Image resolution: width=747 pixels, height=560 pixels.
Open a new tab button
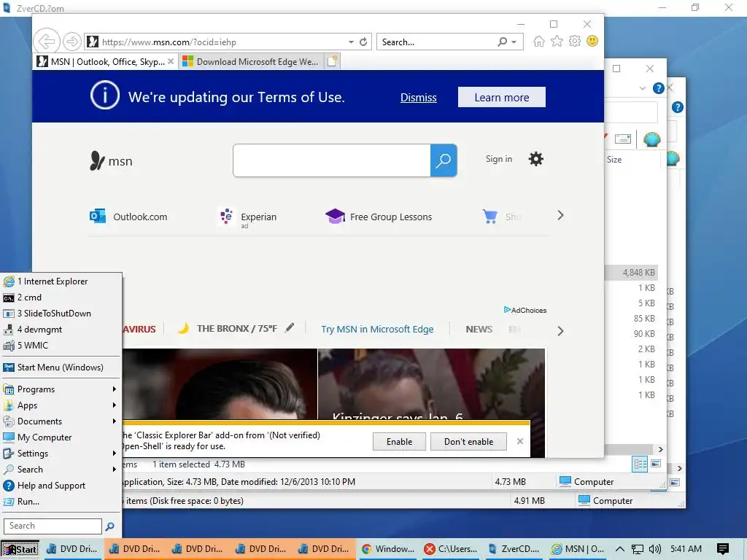click(333, 61)
